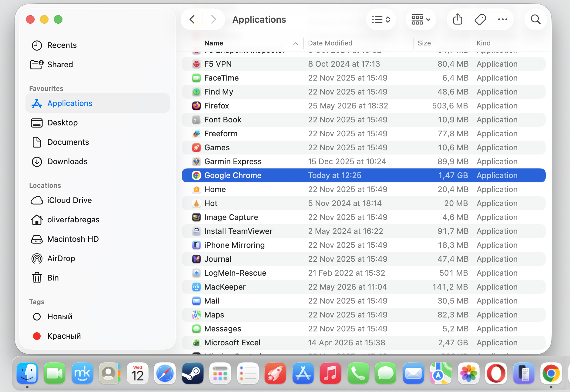Select the Install TeamViewer row
The image size is (570, 392).
(364, 231)
